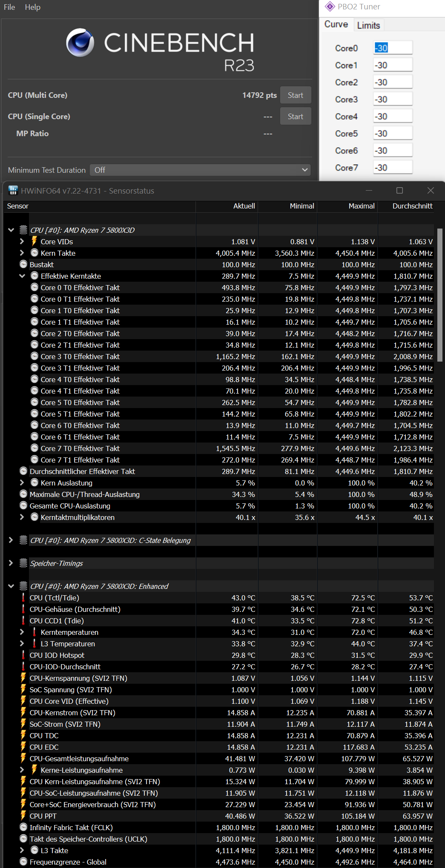Expand the Kern Takte row
The width and height of the screenshot is (445, 868).
pos(22,253)
